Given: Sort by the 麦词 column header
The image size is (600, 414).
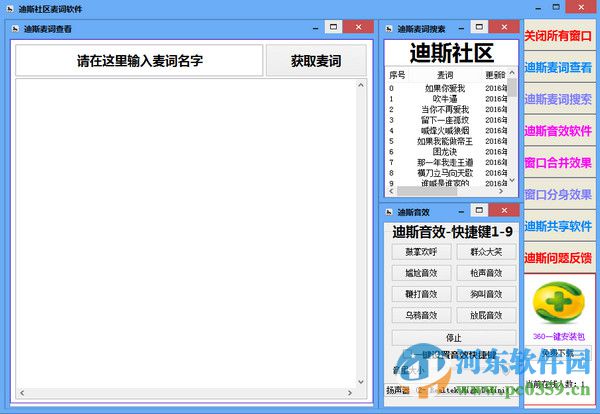Looking at the screenshot, I should click(445, 75).
